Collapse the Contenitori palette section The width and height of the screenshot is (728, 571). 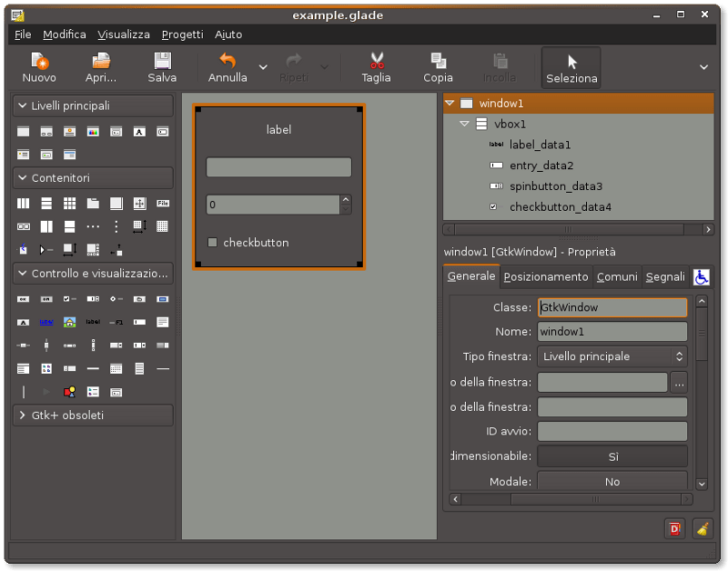91,177
